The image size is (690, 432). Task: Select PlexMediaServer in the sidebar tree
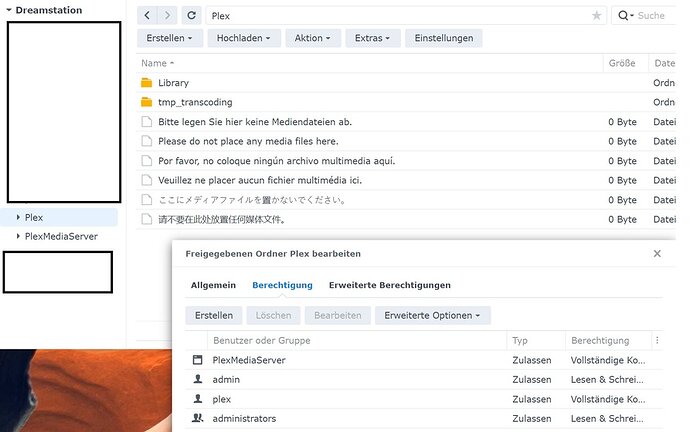[61, 236]
